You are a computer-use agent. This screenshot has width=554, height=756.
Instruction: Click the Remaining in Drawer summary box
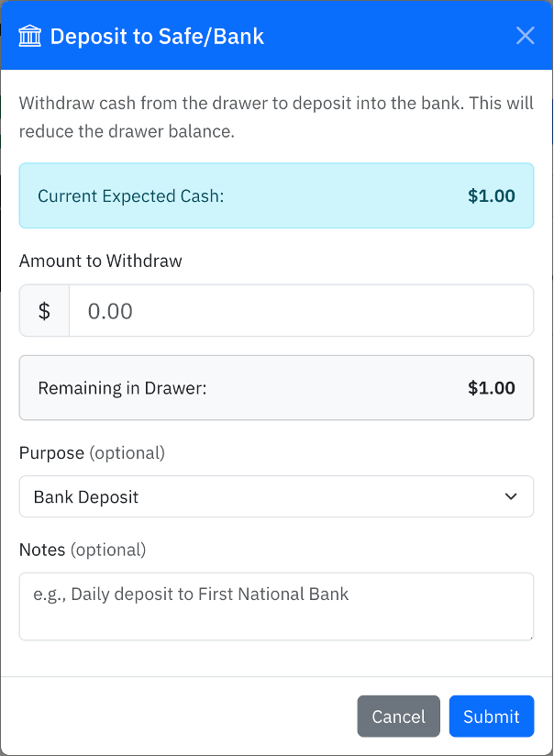(x=276, y=387)
